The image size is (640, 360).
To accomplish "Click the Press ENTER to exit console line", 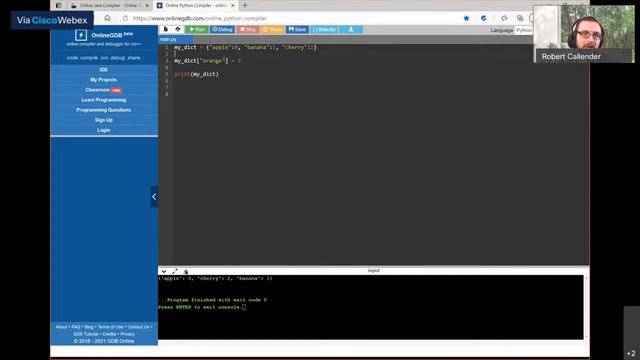I will coord(201,307).
